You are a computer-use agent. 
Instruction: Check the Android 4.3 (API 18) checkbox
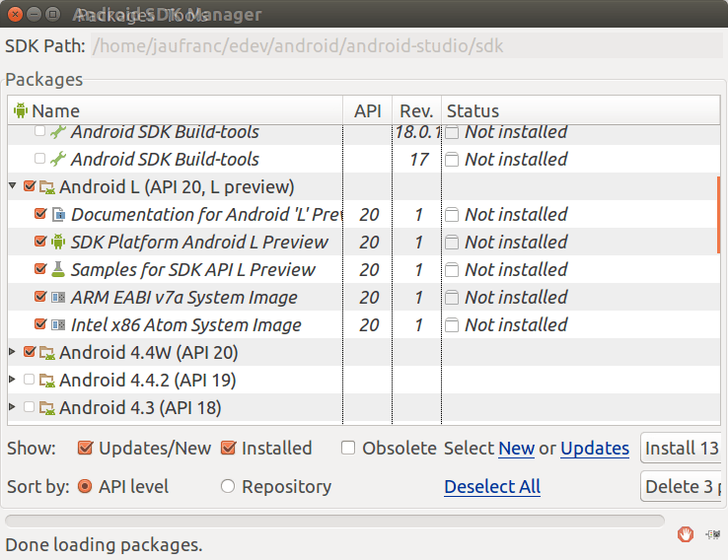click(x=29, y=407)
